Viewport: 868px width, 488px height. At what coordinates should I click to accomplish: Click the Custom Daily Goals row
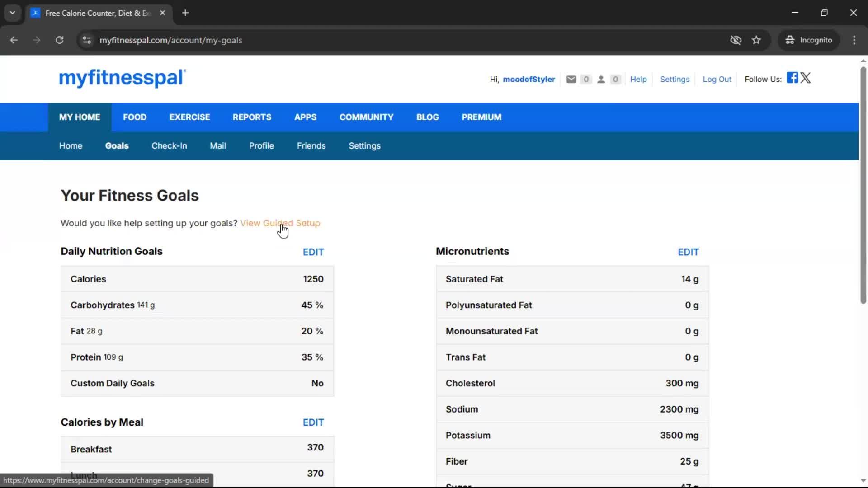(x=197, y=384)
